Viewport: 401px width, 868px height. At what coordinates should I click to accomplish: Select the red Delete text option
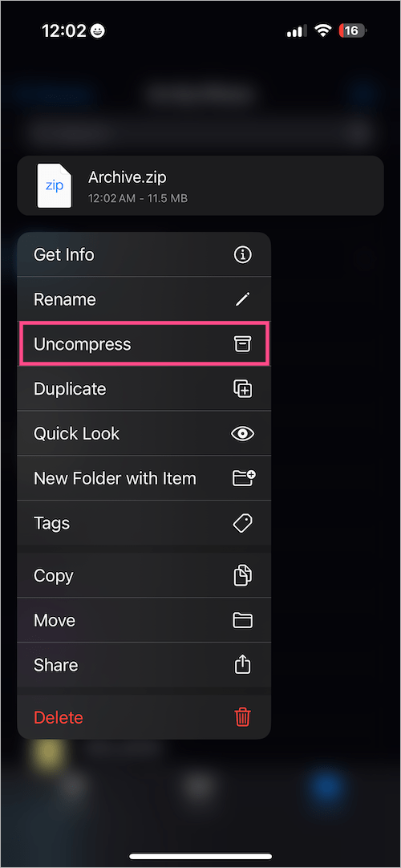pos(58,717)
